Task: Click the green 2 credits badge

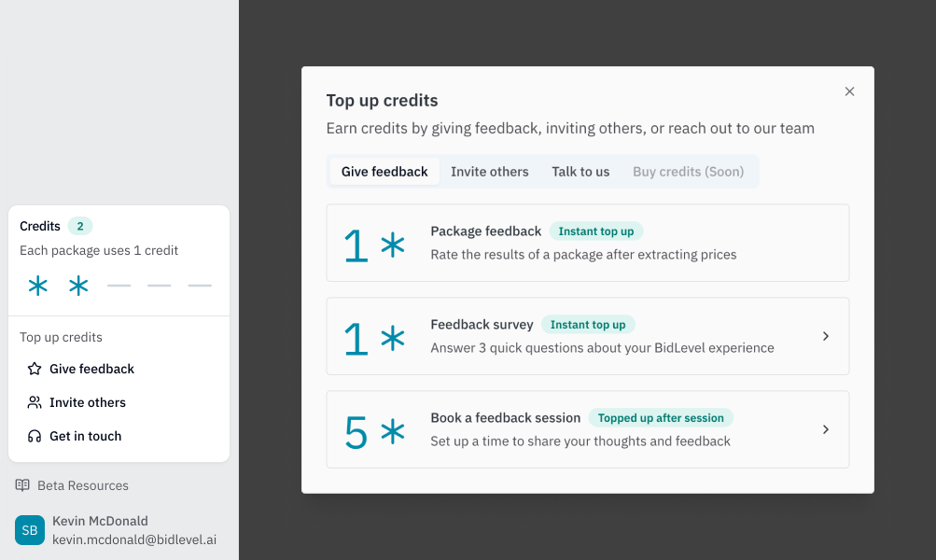Action: coord(80,226)
